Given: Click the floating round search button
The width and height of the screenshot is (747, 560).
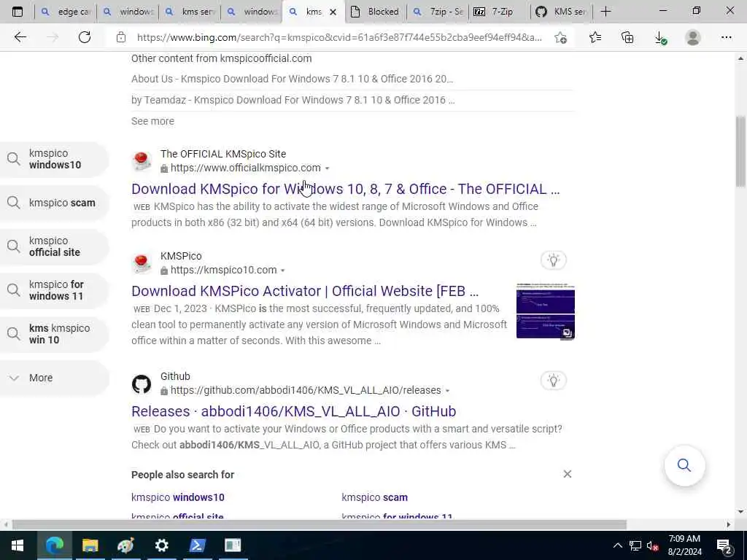Looking at the screenshot, I should (684, 465).
